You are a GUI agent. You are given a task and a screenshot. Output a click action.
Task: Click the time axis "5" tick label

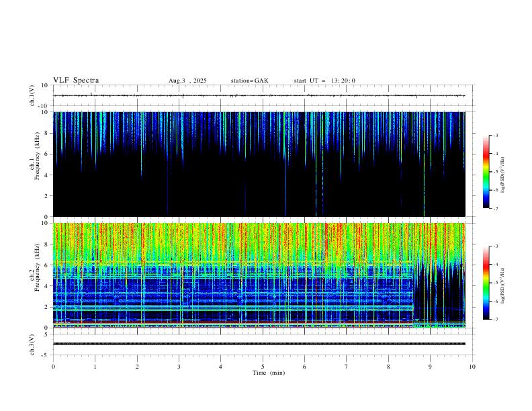[263, 367]
